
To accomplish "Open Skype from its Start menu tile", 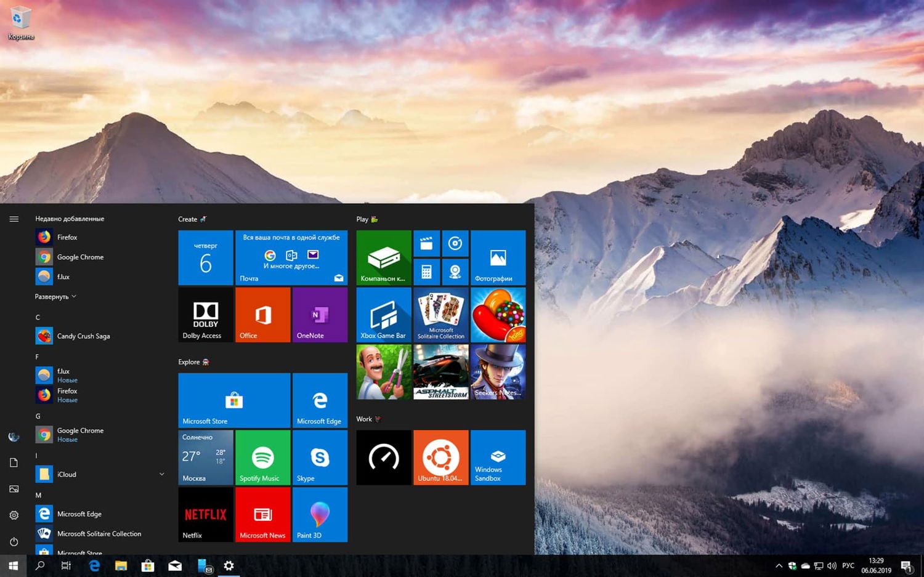I will pyautogui.click(x=320, y=457).
